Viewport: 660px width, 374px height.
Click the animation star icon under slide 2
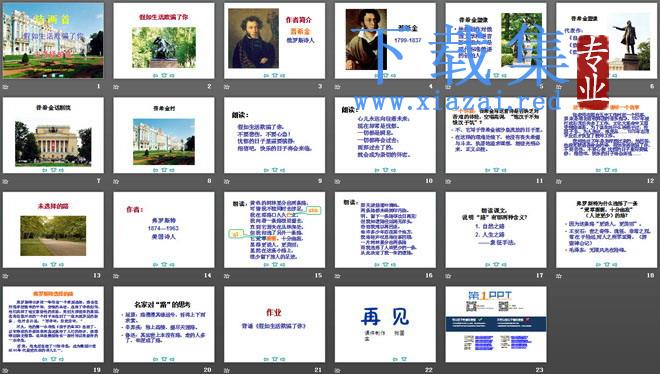pyautogui.click(x=116, y=87)
